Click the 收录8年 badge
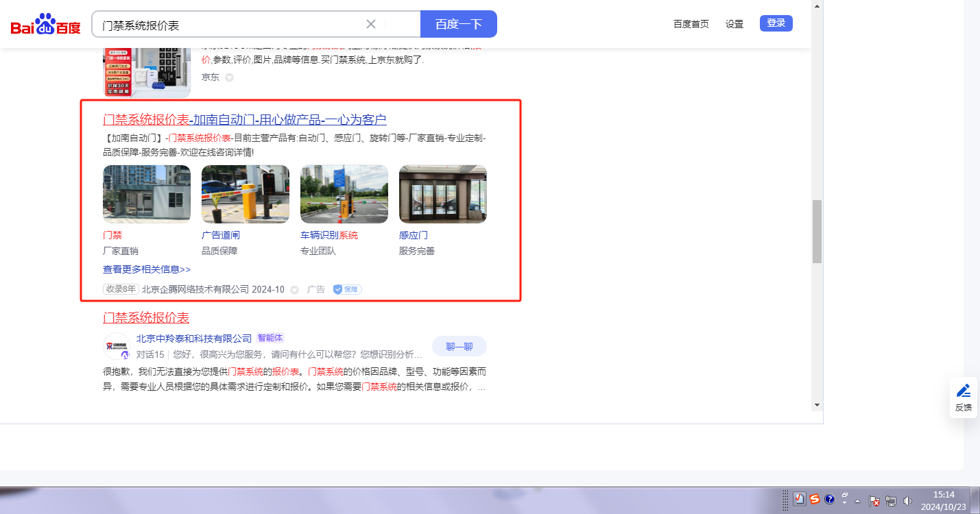Image resolution: width=980 pixels, height=514 pixels. click(x=121, y=289)
